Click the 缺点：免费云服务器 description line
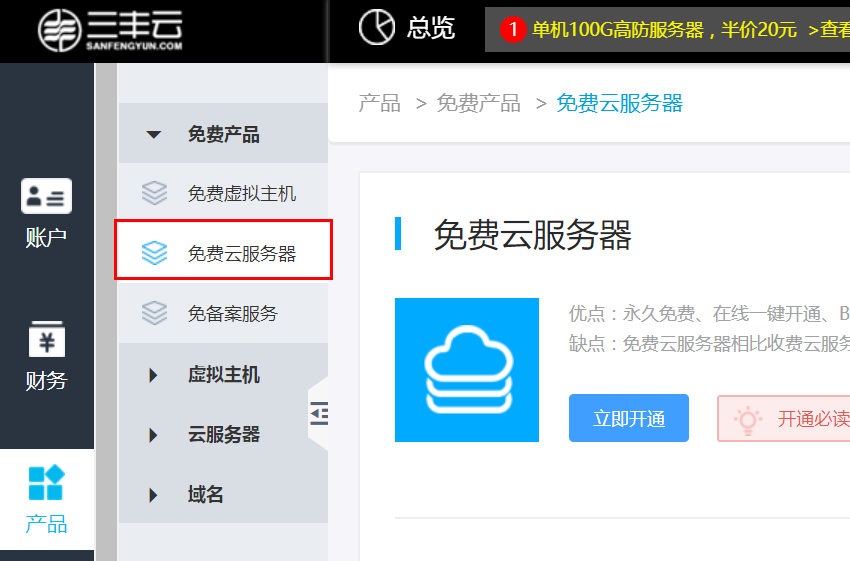This screenshot has width=850, height=561. (x=709, y=344)
